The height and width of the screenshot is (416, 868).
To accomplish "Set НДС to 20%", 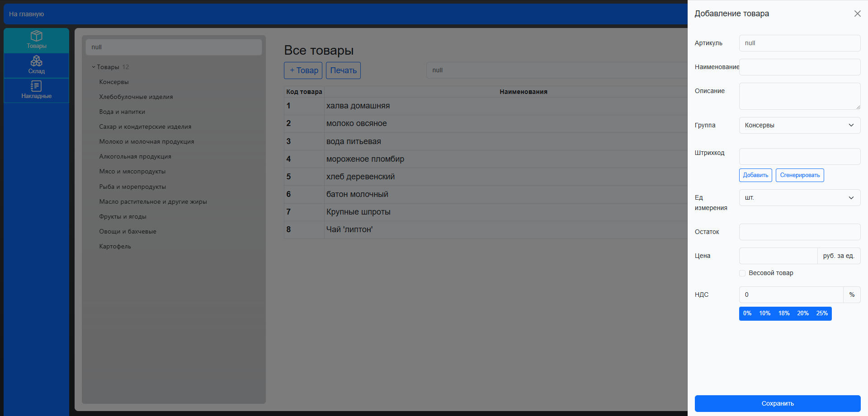I will click(x=802, y=313).
